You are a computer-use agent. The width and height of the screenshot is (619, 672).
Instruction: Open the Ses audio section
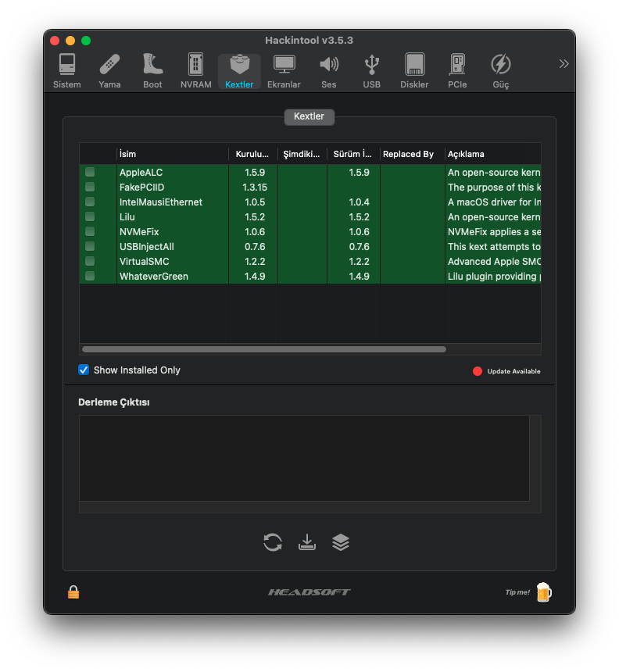(329, 70)
